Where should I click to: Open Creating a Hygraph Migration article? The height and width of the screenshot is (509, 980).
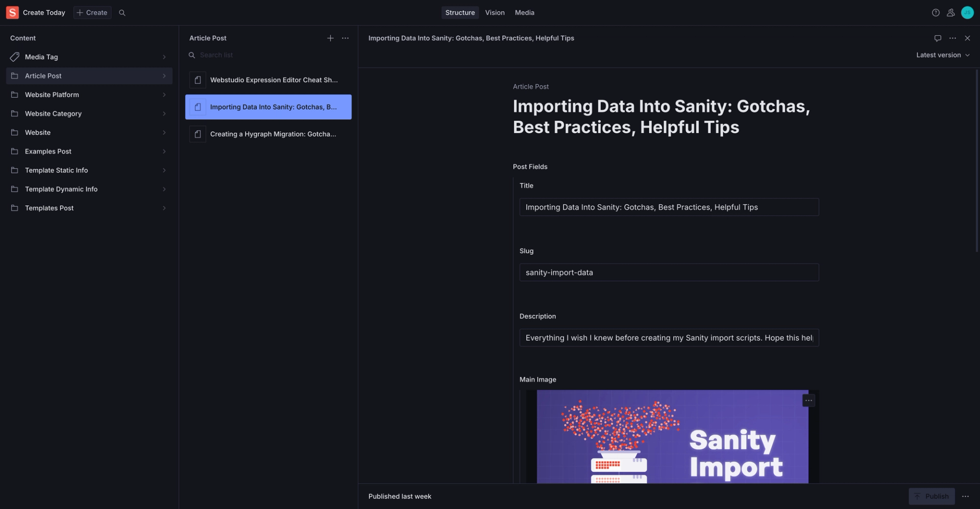268,134
